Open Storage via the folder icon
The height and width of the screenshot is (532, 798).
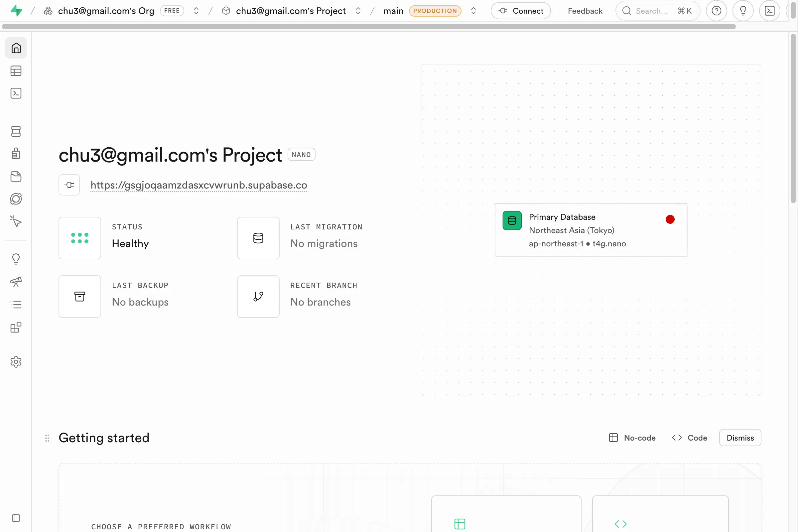pyautogui.click(x=16, y=176)
